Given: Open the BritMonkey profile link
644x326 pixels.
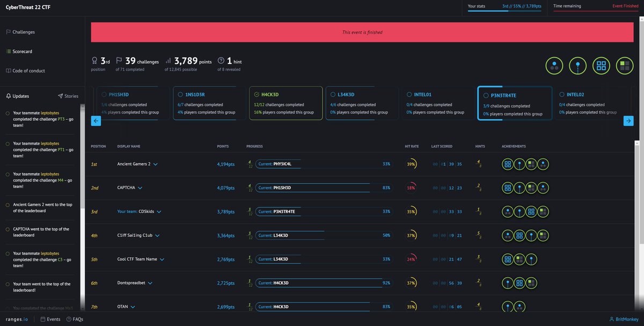Looking at the screenshot, I should 624,319.
